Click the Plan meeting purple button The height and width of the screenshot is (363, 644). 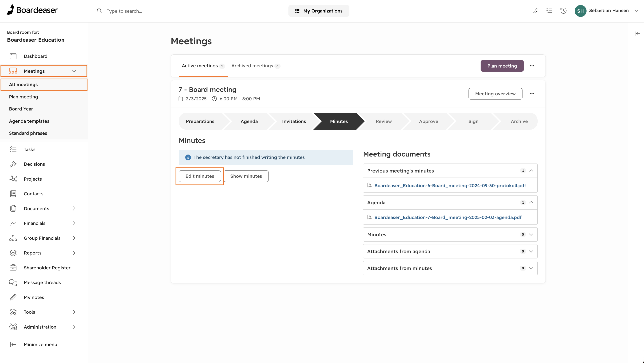pyautogui.click(x=502, y=66)
